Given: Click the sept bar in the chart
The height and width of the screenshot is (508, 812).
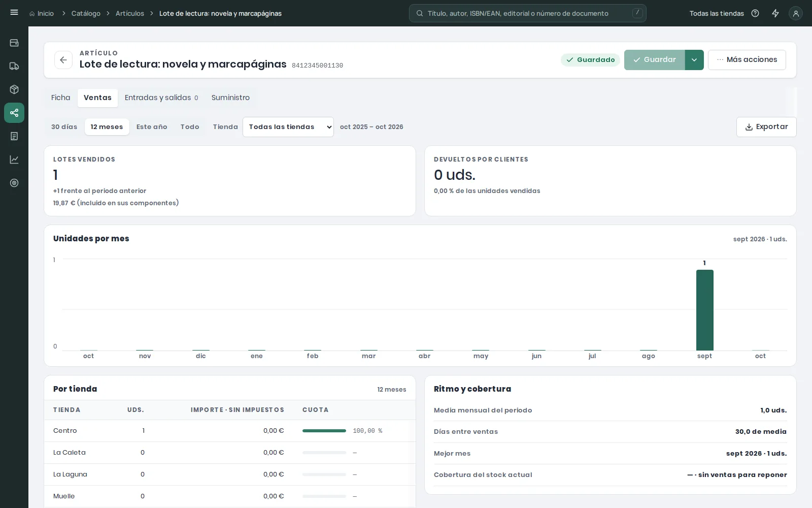Looking at the screenshot, I should 704,310.
